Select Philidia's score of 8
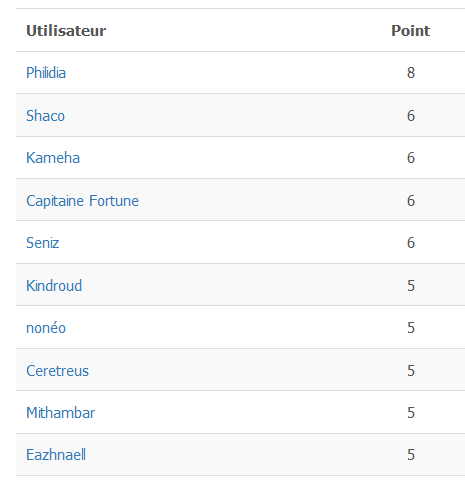Viewport: 465px width, 481px height. pyautogui.click(x=411, y=73)
